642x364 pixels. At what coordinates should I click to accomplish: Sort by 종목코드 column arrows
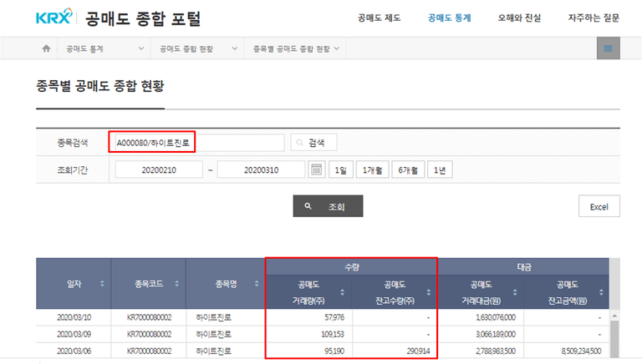[177, 283]
